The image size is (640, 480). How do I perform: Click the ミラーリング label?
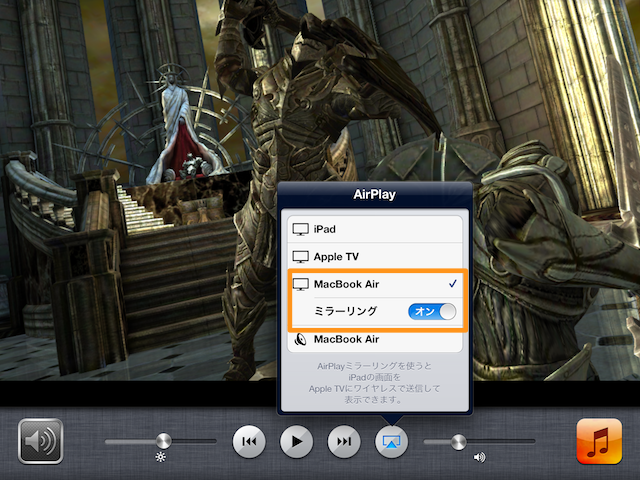(345, 311)
